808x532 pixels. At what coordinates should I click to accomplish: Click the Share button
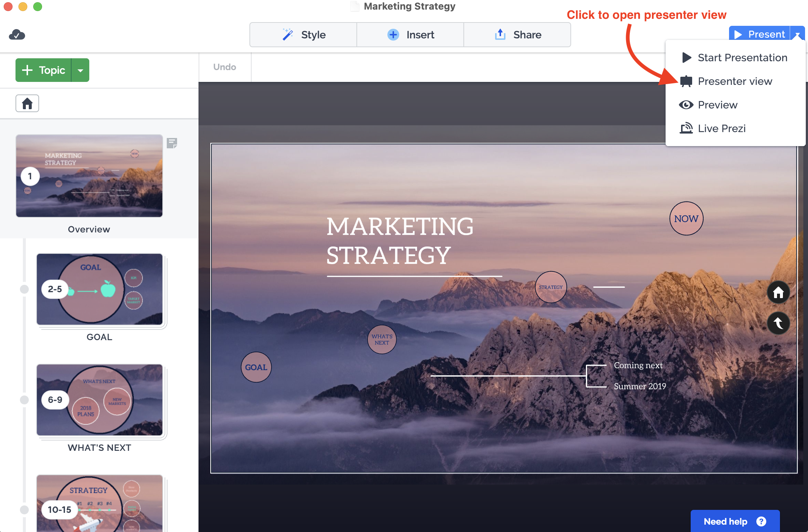click(517, 35)
